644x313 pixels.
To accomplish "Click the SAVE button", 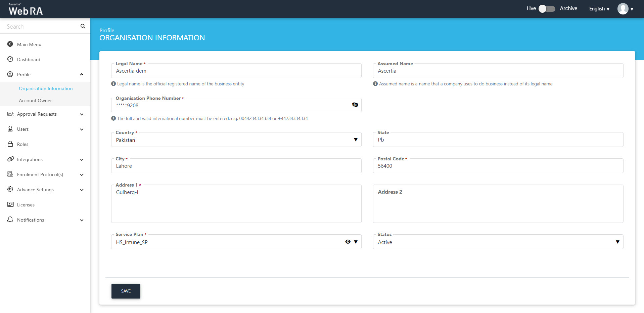I will (x=126, y=291).
